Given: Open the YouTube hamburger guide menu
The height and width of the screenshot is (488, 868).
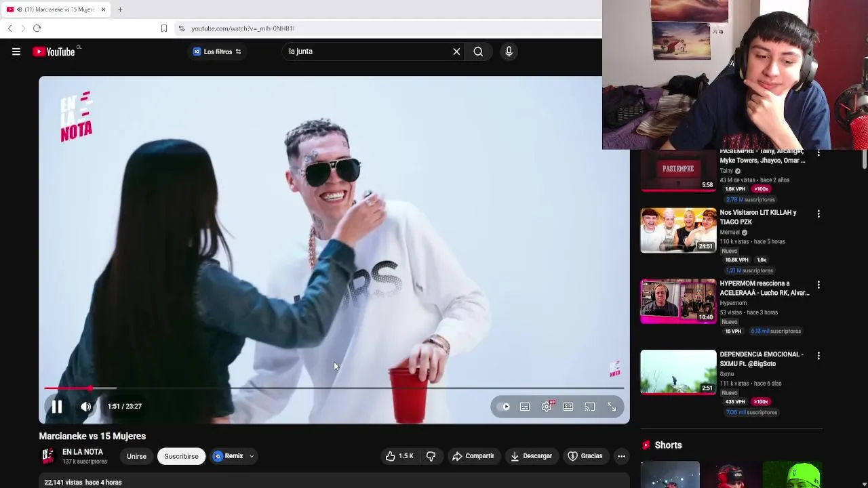Looking at the screenshot, I should coord(16,52).
